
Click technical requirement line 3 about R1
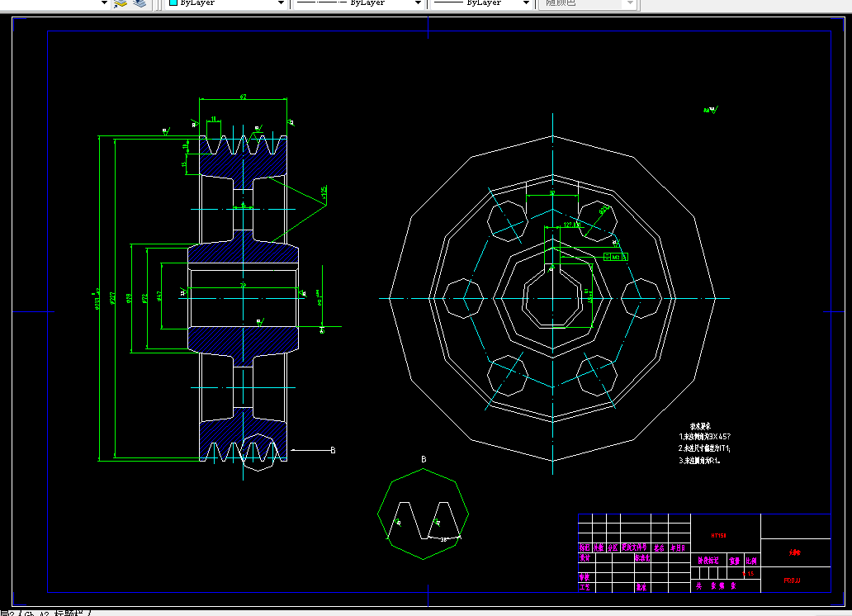pos(700,461)
